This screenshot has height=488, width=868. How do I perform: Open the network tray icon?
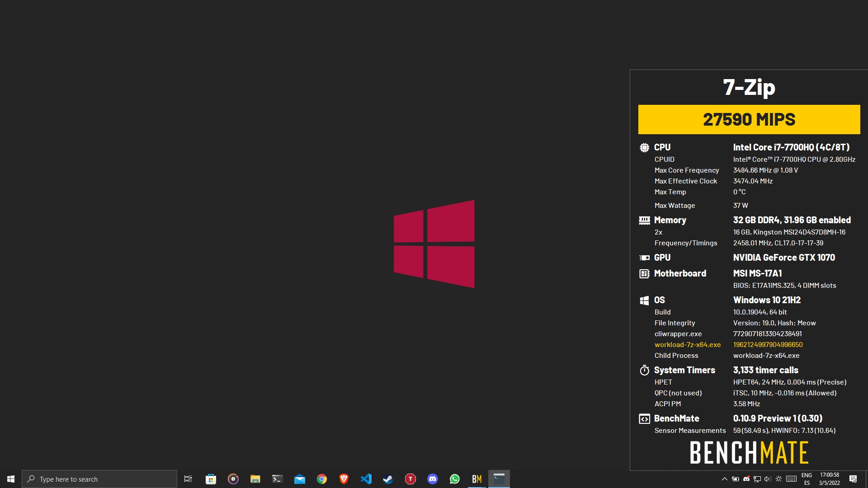pos(757,479)
